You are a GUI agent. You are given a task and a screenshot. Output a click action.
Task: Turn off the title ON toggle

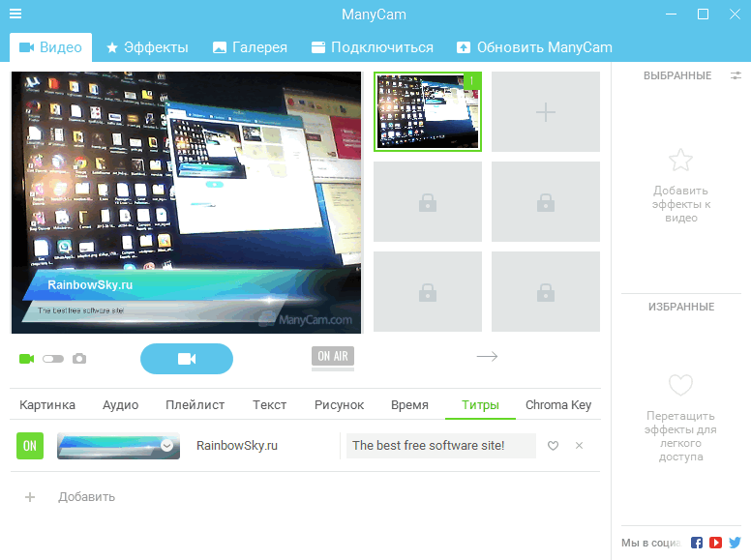[x=30, y=446]
